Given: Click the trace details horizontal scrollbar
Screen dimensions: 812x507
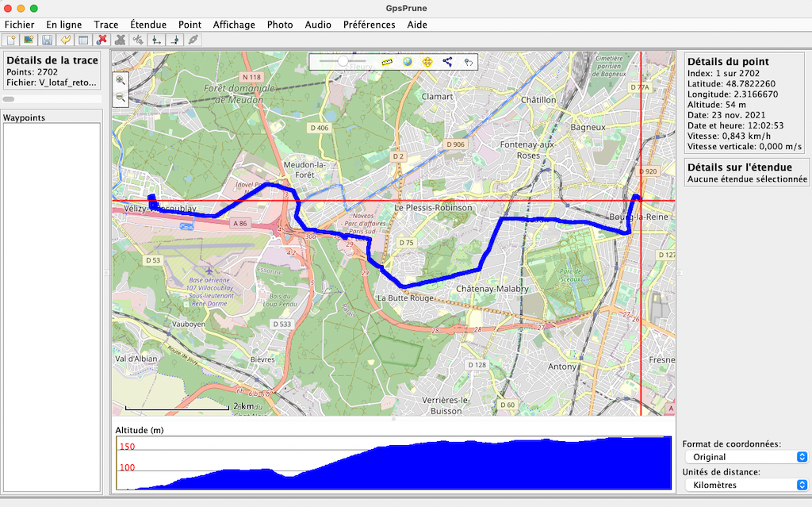Looking at the screenshot, I should (x=52, y=99).
